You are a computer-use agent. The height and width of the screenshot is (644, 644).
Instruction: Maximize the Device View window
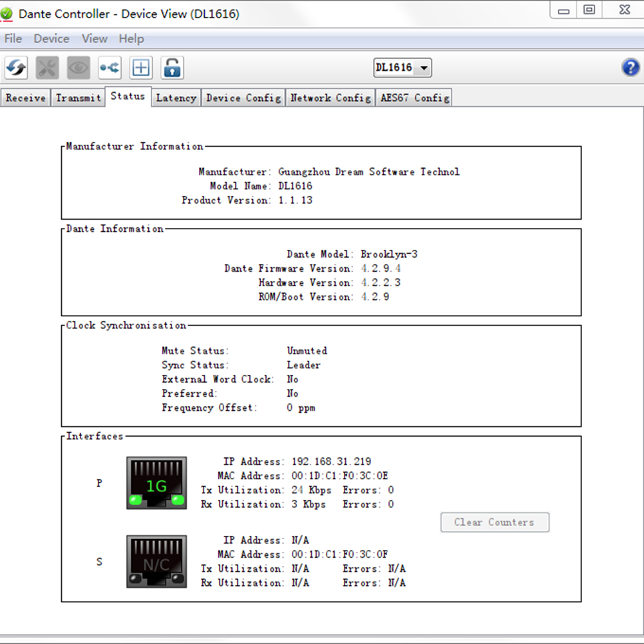(589, 10)
